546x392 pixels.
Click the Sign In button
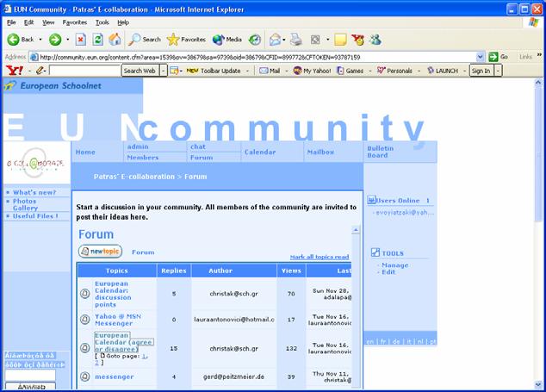pos(481,71)
